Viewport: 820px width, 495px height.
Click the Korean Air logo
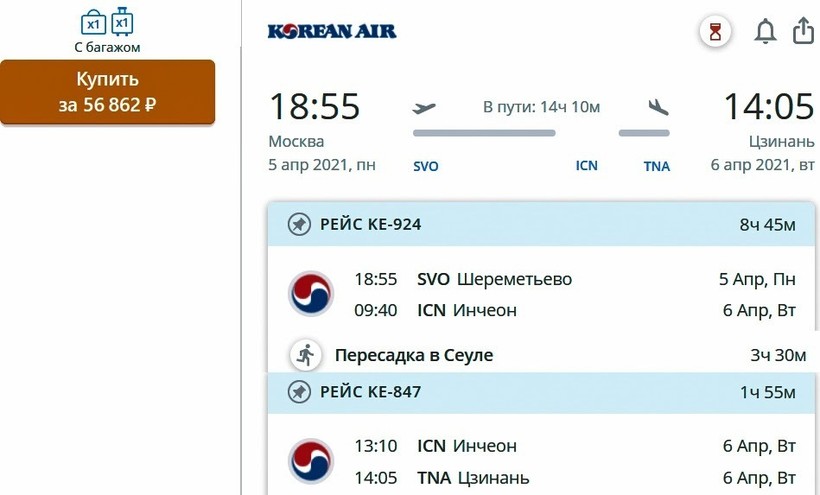(332, 31)
